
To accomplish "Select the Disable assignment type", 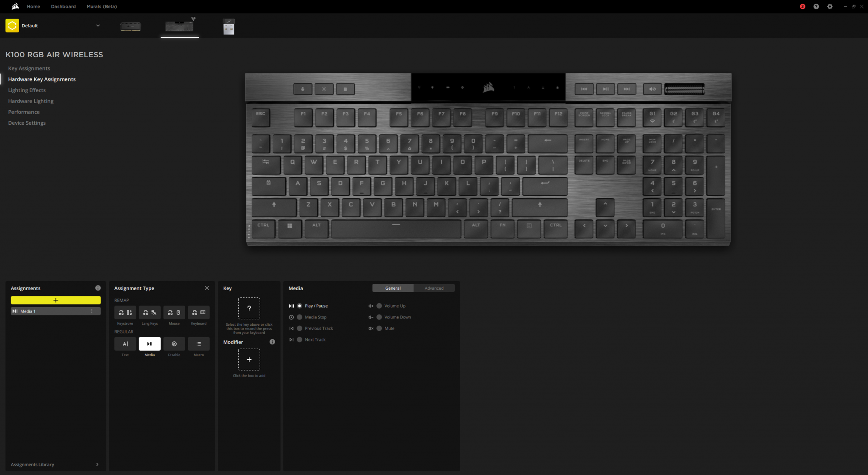I will point(174,344).
